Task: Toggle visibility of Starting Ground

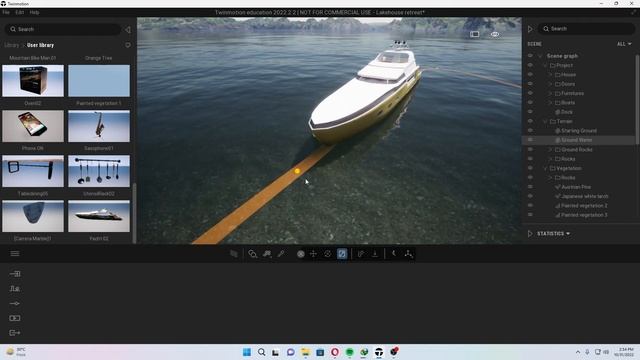Action: 530,131
